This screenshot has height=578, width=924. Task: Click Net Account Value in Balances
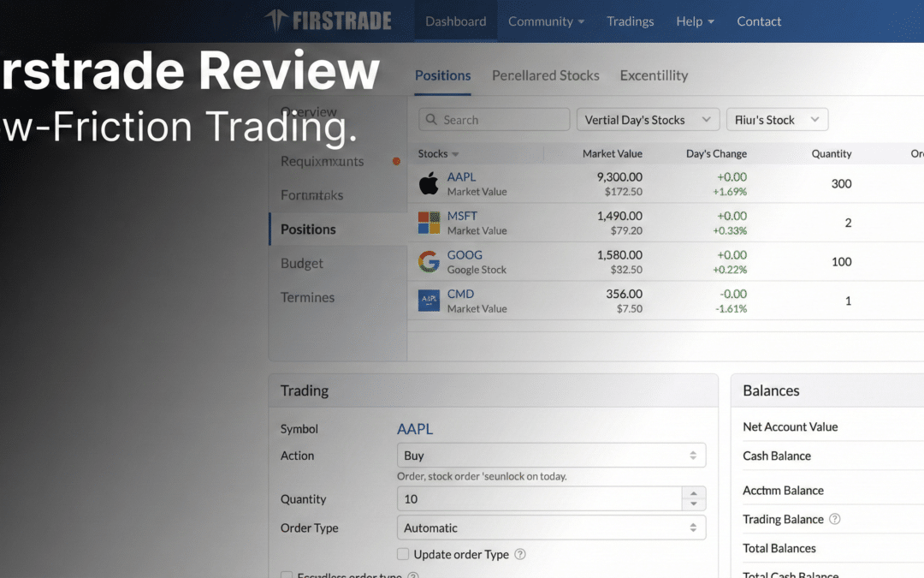[791, 426]
